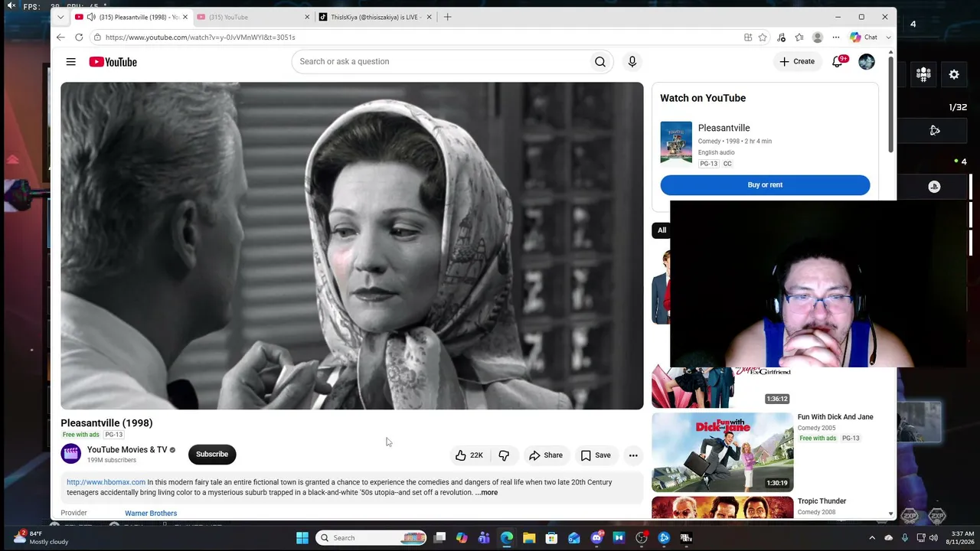Open the settings gear in background app

(x=954, y=74)
